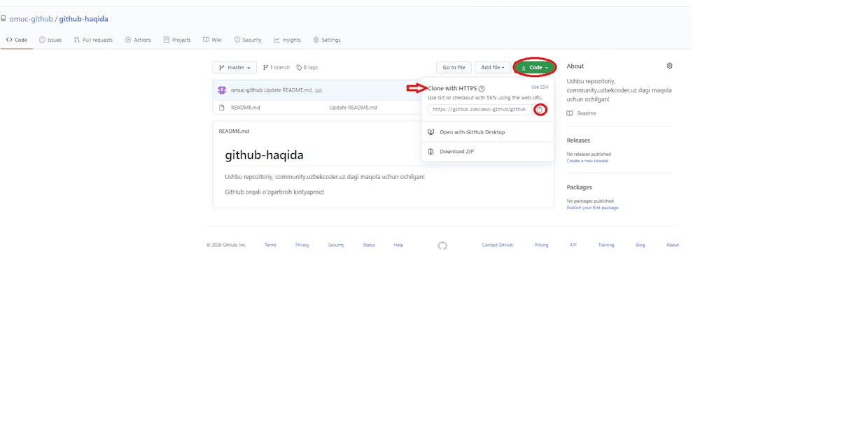Open the Pricing footer link
Viewport: 868px width, 421px height.
click(541, 245)
